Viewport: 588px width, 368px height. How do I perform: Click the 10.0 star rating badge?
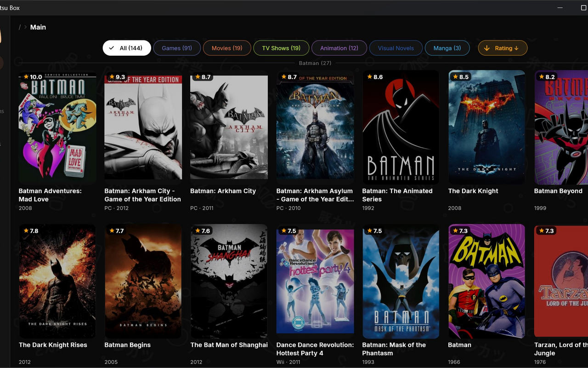tap(33, 77)
